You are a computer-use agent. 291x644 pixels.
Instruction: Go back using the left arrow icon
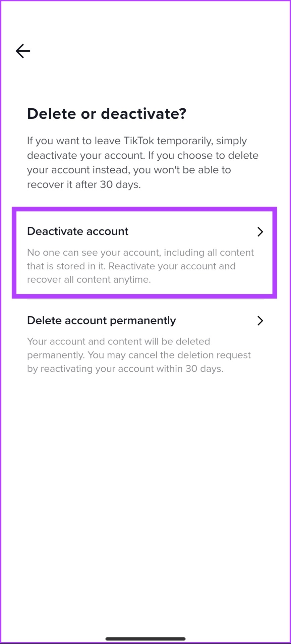click(x=23, y=51)
